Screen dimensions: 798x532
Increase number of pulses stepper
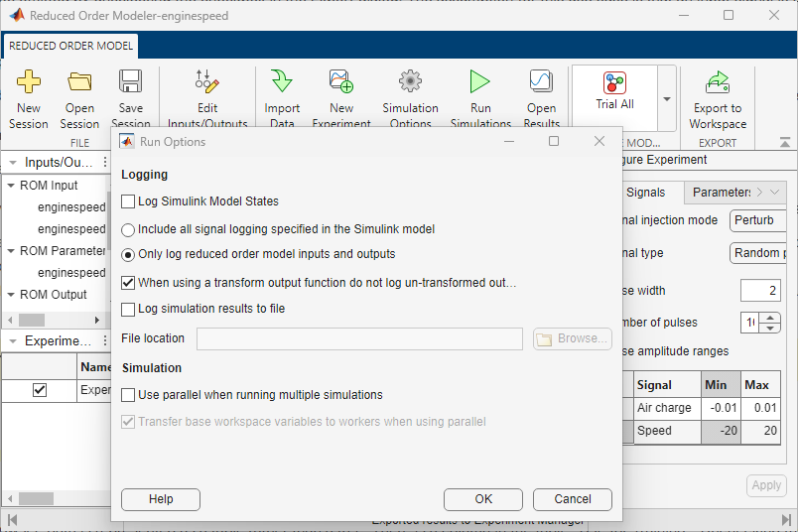pyautogui.click(x=770, y=318)
